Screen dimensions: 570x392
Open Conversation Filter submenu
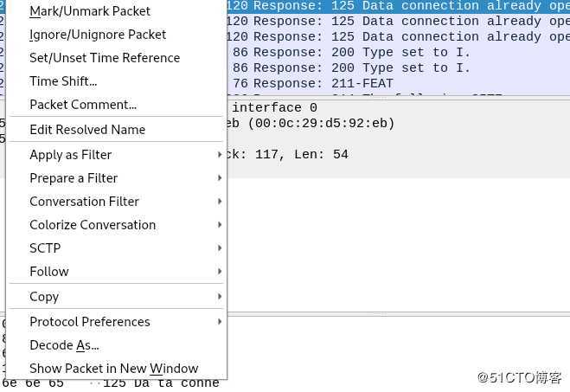84,202
